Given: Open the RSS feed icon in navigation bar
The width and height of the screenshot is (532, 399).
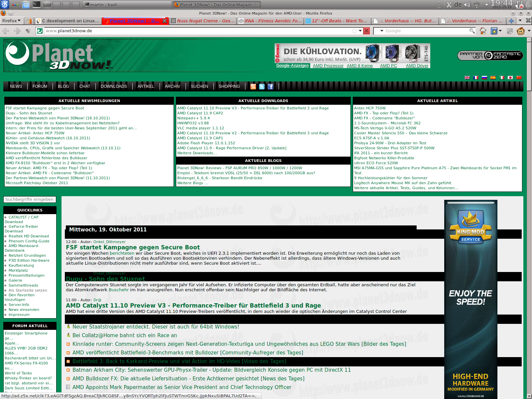Looking at the screenshot, I should [253, 86].
